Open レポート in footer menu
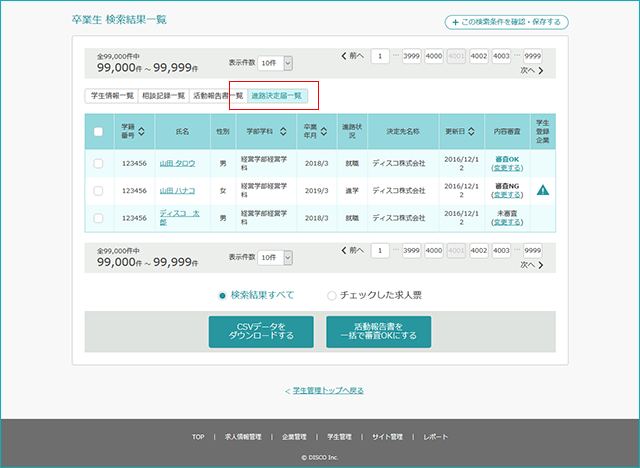 point(436,437)
